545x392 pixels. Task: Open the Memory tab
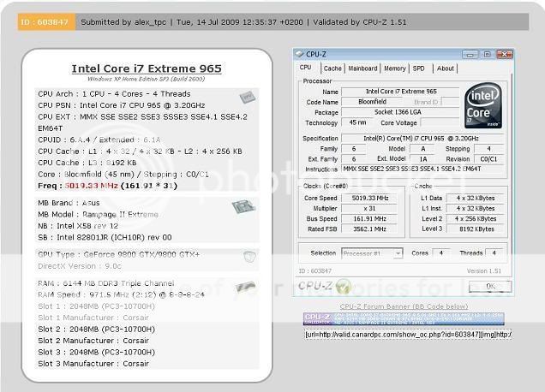coord(395,68)
